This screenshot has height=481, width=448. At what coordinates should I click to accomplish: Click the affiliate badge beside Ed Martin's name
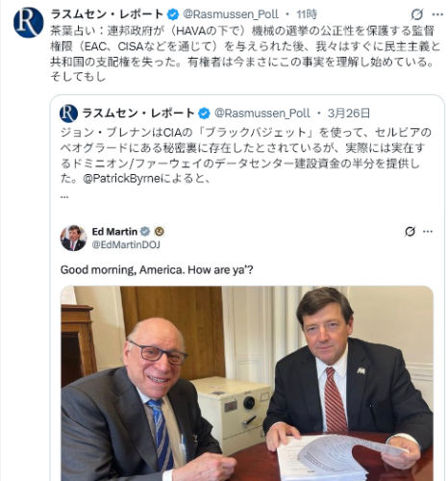(160, 232)
